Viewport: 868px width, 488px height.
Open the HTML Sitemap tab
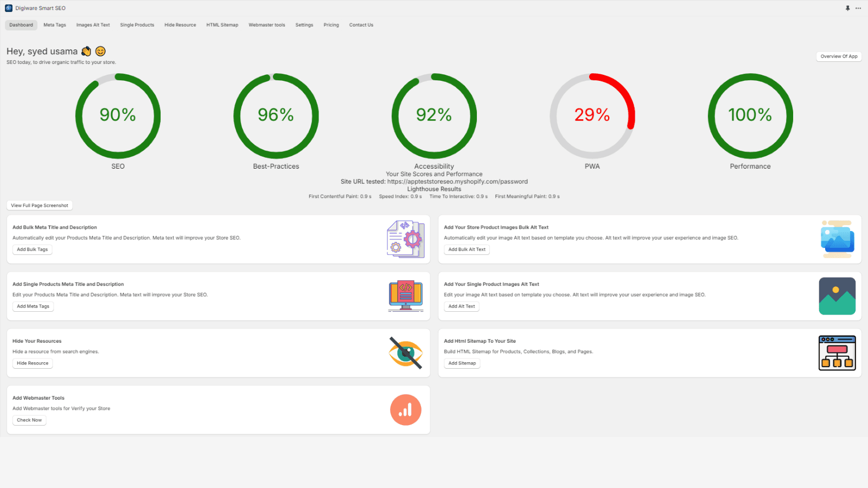[x=222, y=25]
